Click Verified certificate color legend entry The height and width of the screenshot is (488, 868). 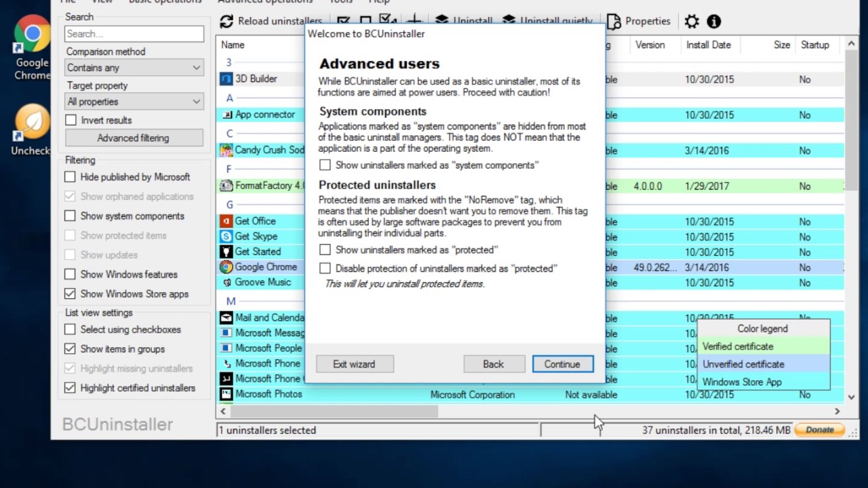[x=764, y=346]
